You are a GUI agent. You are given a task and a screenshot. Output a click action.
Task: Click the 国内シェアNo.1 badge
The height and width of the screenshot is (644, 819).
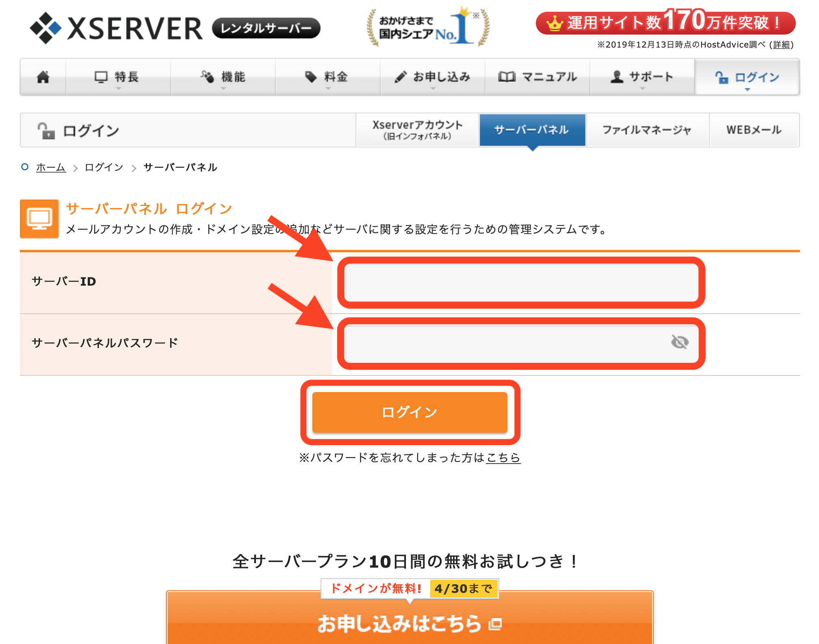pyautogui.click(x=428, y=27)
